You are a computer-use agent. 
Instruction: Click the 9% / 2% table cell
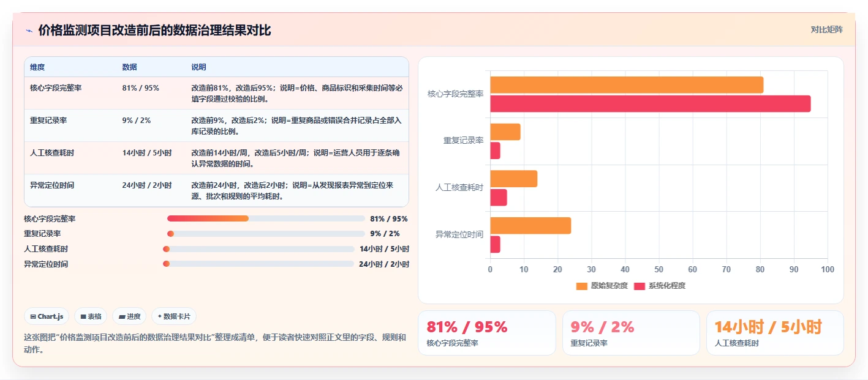click(137, 121)
